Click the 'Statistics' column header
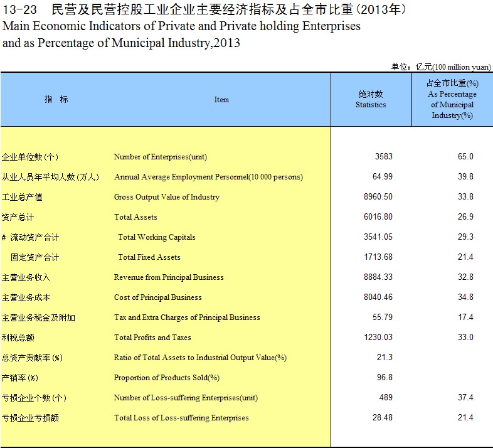This screenshot has width=493, height=448. 371,100
